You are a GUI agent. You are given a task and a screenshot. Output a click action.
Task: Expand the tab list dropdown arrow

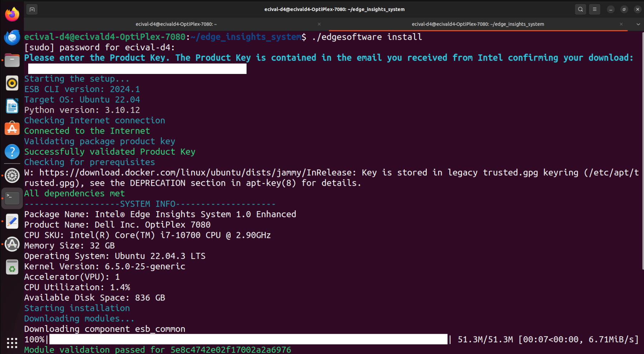pos(638,24)
